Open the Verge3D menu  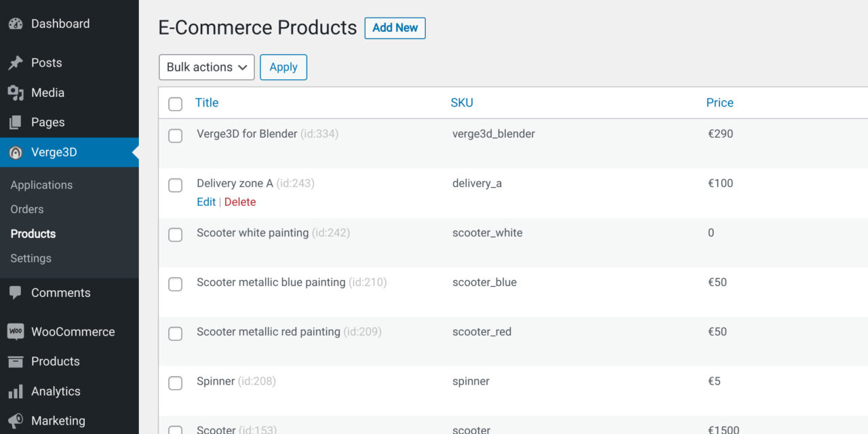click(69, 153)
